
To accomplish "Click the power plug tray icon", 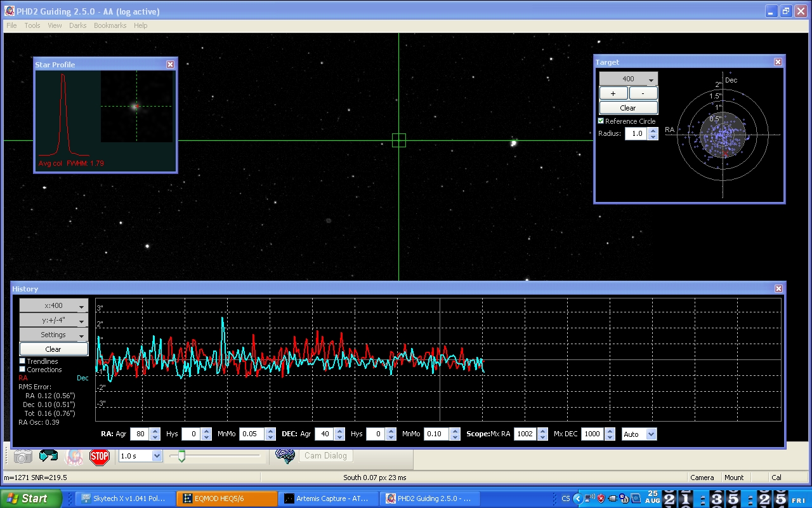I will 613,498.
